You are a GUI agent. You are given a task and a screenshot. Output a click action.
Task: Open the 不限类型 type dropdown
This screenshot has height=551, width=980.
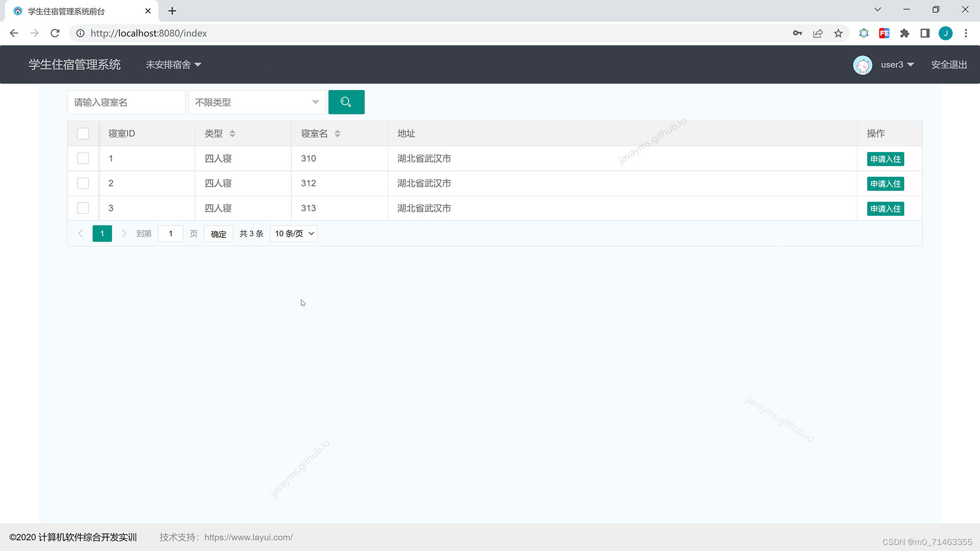256,103
